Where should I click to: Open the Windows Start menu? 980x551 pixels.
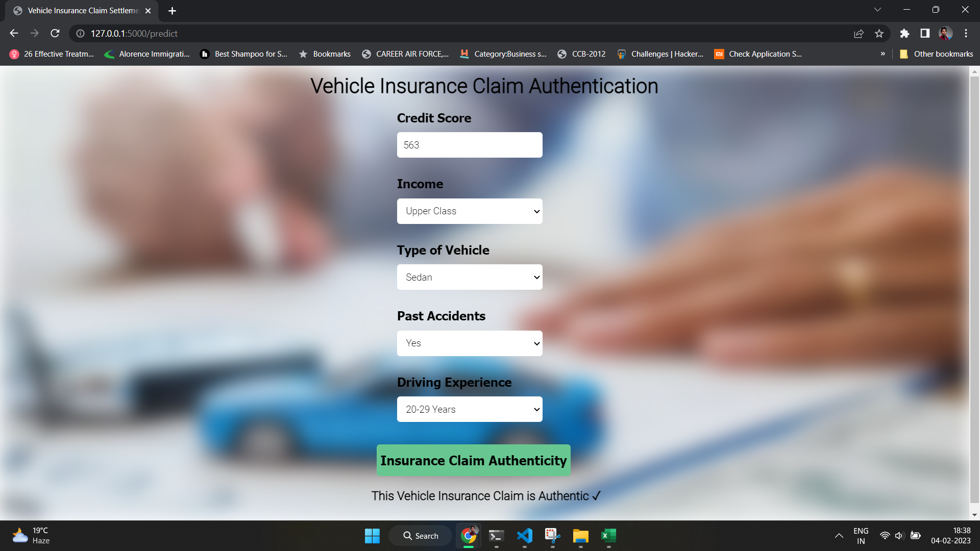[372, 536]
